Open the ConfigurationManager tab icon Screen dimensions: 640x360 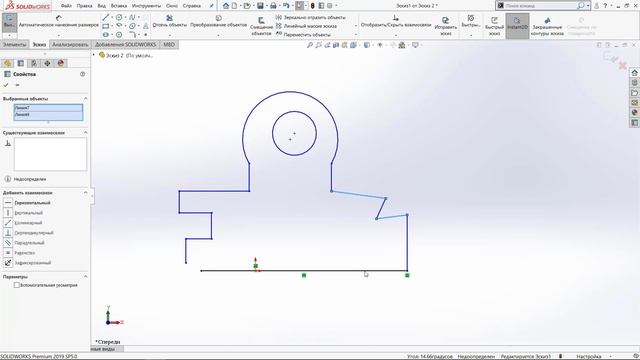tap(34, 63)
